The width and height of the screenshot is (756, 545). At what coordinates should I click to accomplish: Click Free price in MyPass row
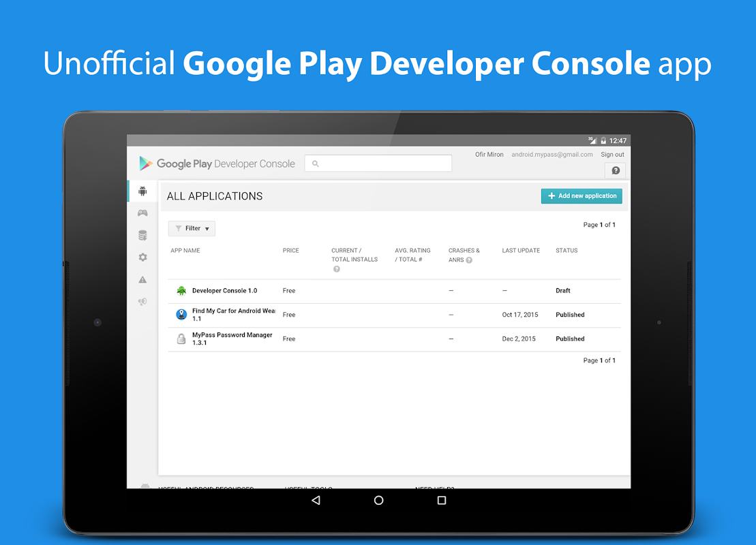point(289,339)
